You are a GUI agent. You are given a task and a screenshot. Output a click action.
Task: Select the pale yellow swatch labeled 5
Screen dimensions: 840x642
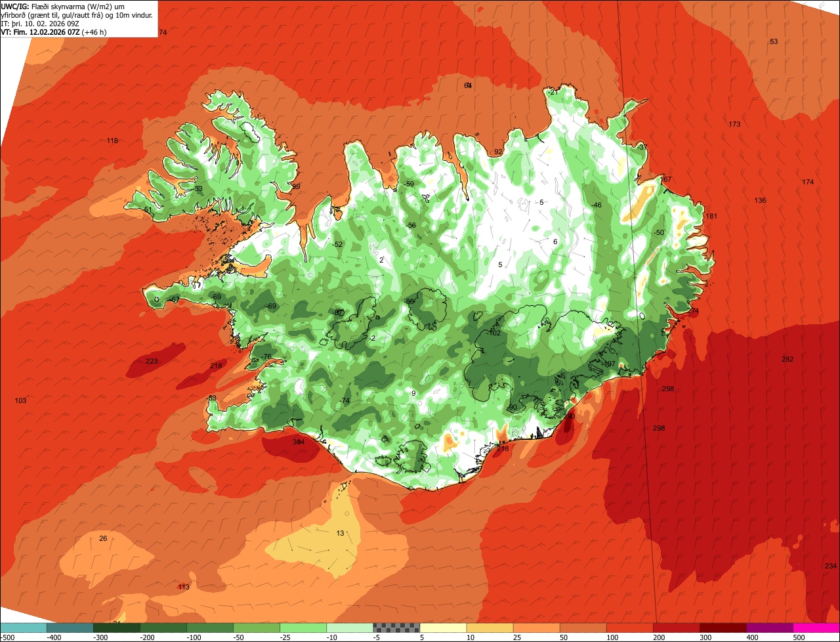[442, 628]
